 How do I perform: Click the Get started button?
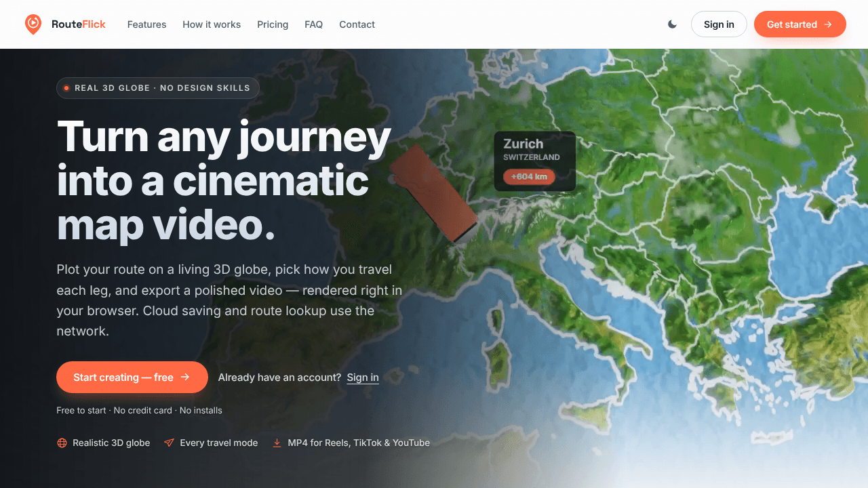pos(800,24)
